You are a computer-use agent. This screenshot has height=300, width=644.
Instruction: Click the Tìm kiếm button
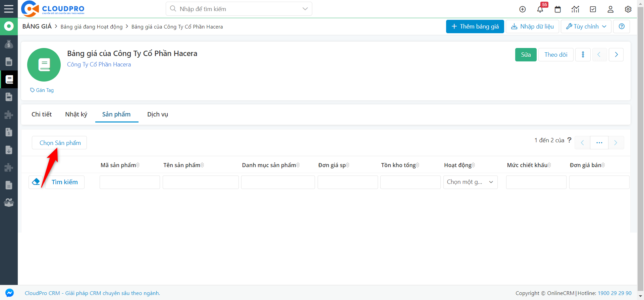pyautogui.click(x=65, y=182)
